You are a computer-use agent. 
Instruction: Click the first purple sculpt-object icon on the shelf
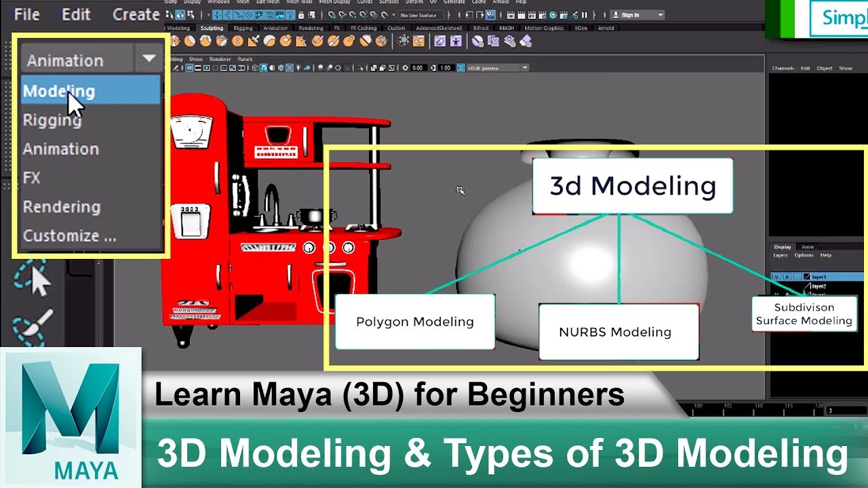(x=439, y=41)
